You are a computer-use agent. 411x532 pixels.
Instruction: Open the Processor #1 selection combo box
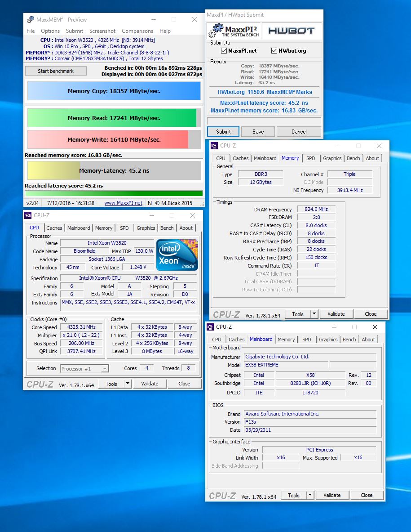84,368
